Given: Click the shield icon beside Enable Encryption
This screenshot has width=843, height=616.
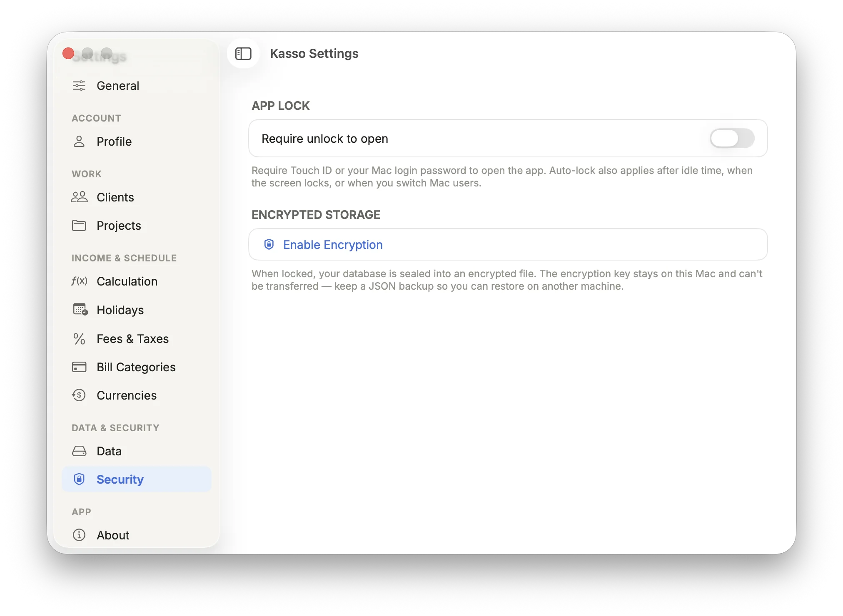Looking at the screenshot, I should pos(269,244).
